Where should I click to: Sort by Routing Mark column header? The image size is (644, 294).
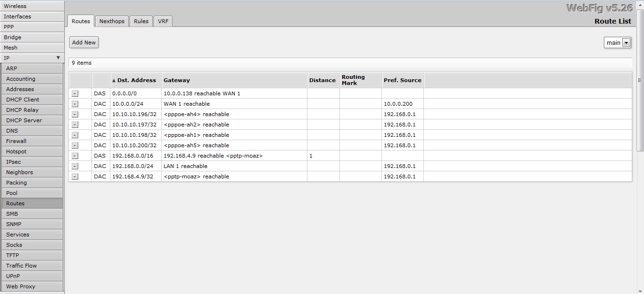click(361, 80)
